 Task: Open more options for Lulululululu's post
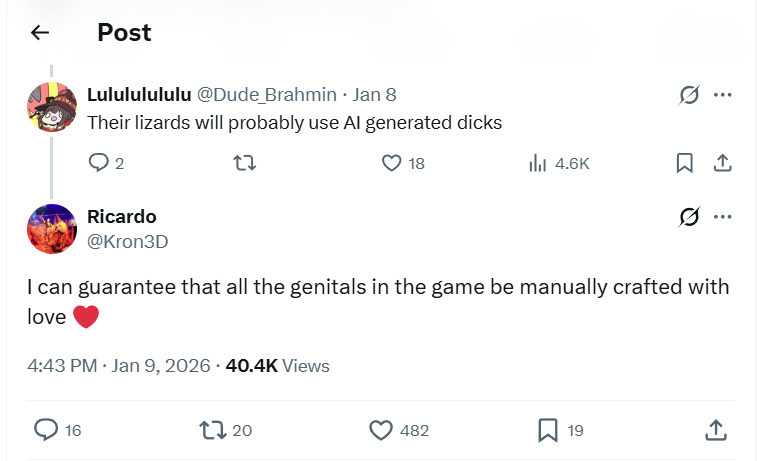723,95
